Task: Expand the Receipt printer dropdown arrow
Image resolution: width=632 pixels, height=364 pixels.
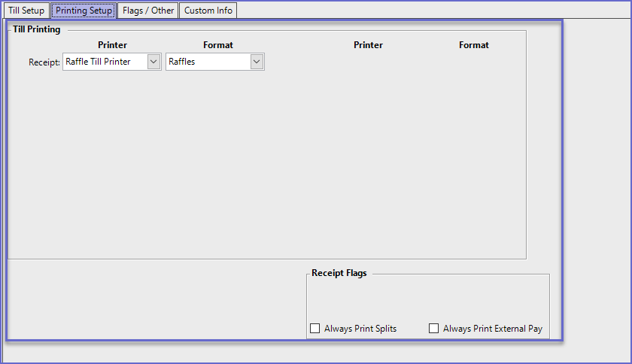Action: click(153, 62)
